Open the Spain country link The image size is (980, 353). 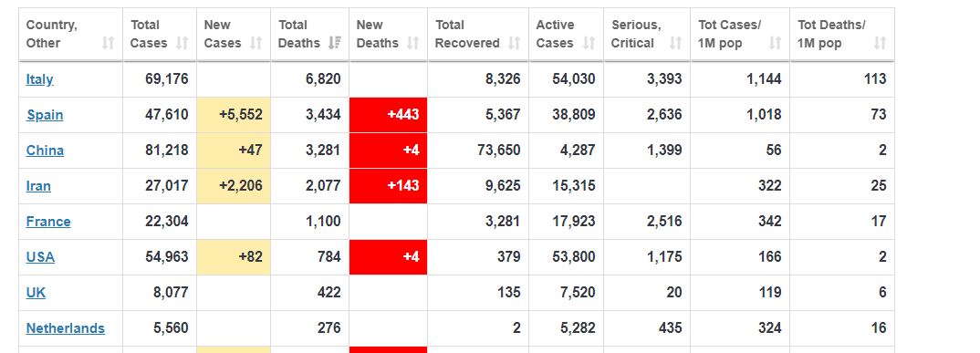point(45,115)
